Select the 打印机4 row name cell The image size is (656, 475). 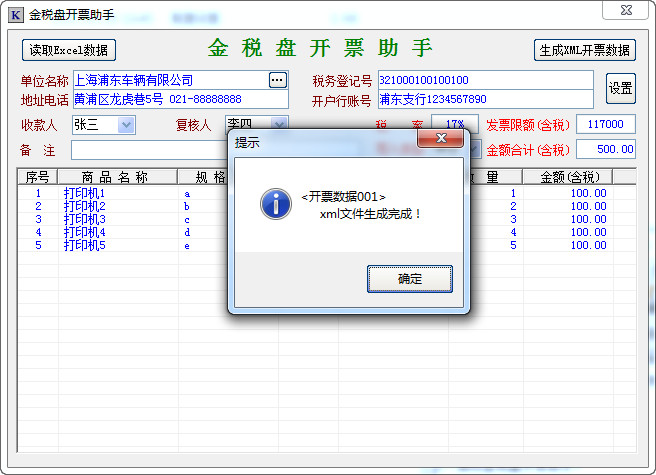(84, 232)
